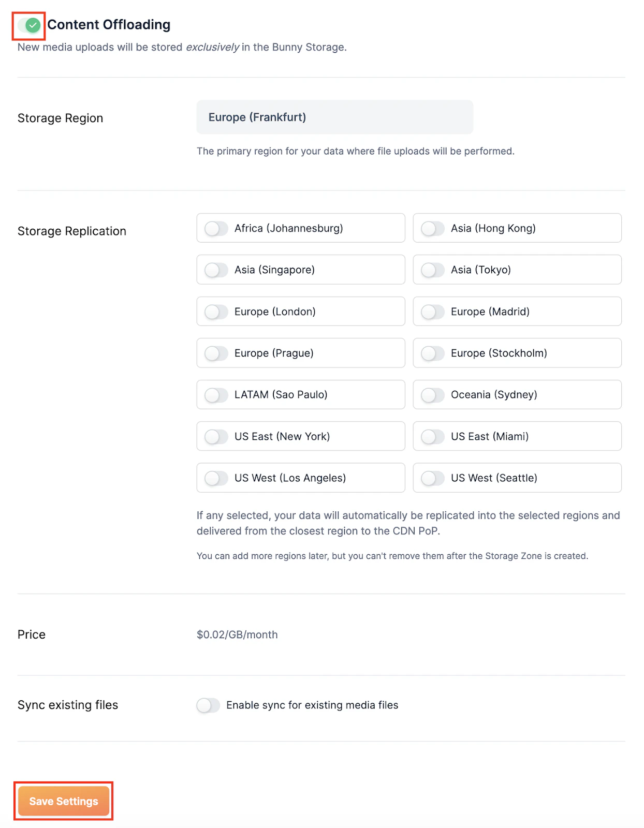Image resolution: width=644 pixels, height=828 pixels.
Task: Click the $0.02/GB/month price text
Action: click(237, 634)
